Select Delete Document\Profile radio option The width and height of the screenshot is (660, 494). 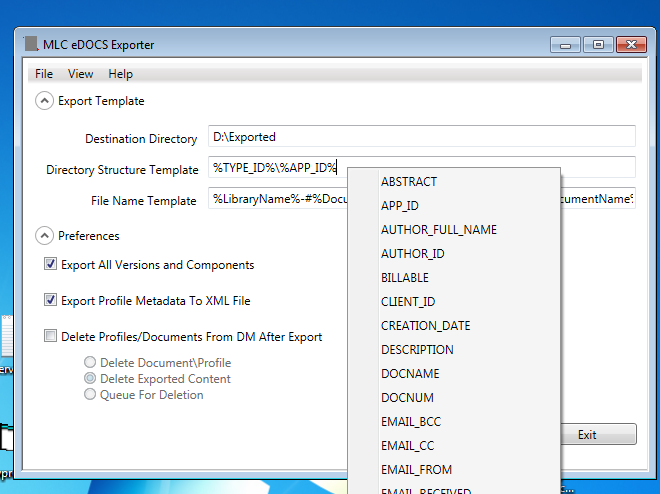pos(90,362)
